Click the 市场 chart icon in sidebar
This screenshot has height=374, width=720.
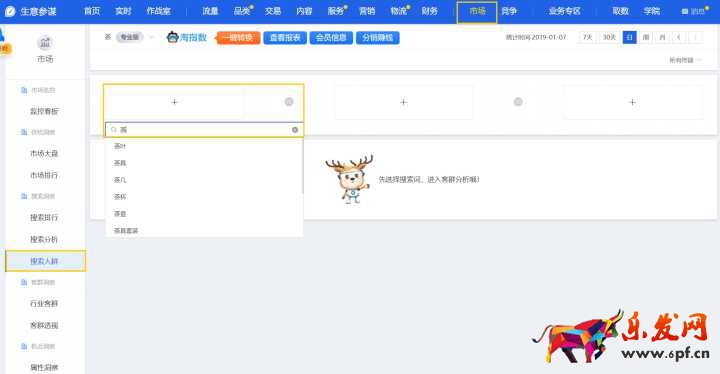[x=45, y=43]
